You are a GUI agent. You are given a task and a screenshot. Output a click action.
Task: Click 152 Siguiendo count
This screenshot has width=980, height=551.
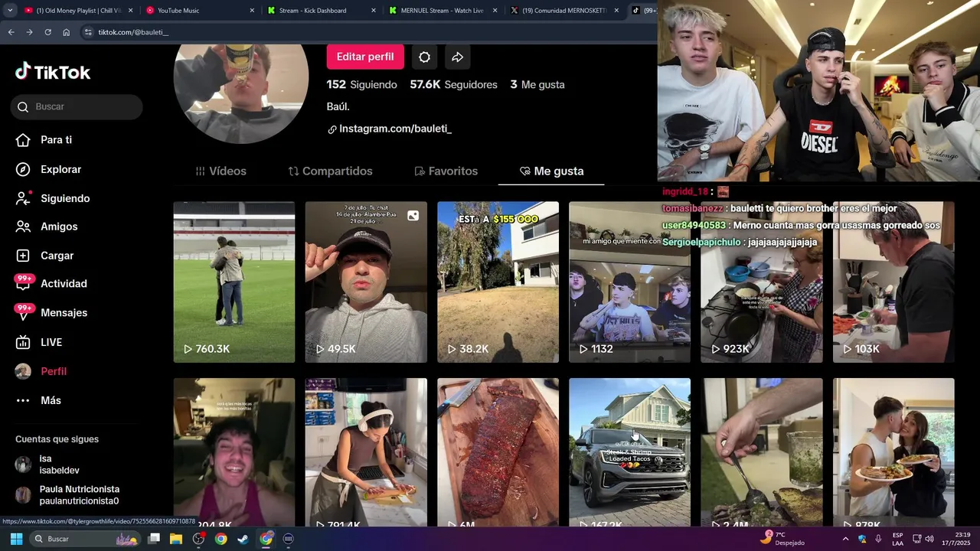(x=361, y=85)
